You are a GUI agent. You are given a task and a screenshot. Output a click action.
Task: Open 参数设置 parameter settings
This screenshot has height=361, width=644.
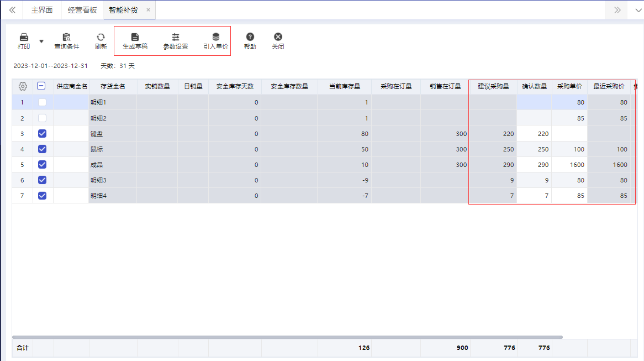tap(176, 41)
